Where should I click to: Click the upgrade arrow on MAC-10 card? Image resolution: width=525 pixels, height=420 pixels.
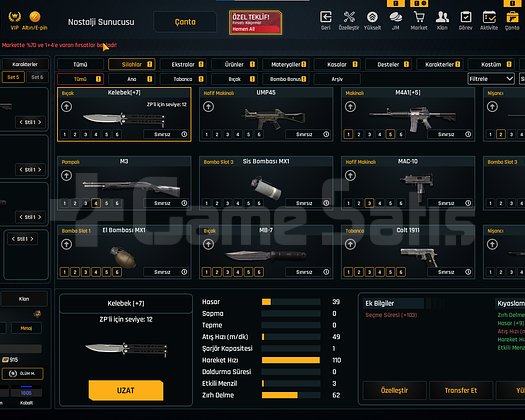tap(350, 176)
